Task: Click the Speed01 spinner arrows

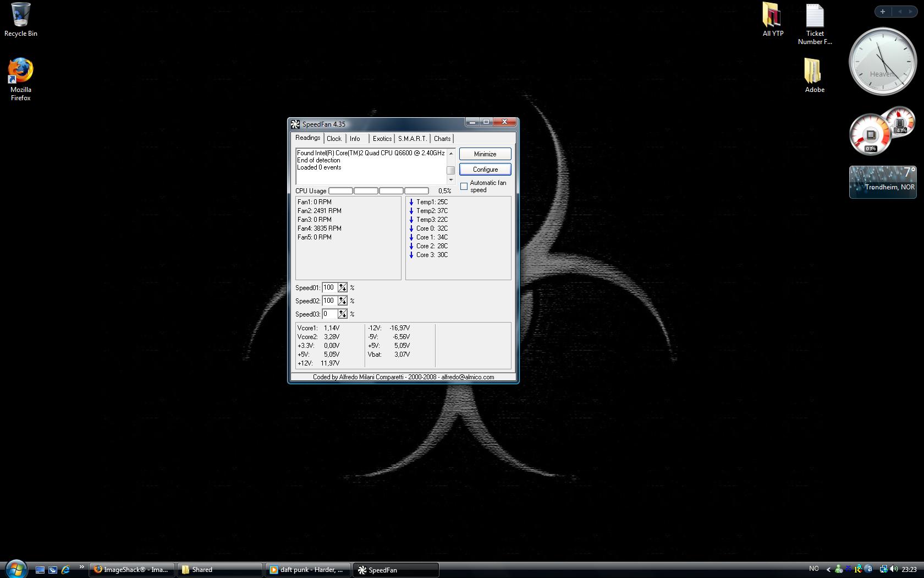Action: pos(343,287)
